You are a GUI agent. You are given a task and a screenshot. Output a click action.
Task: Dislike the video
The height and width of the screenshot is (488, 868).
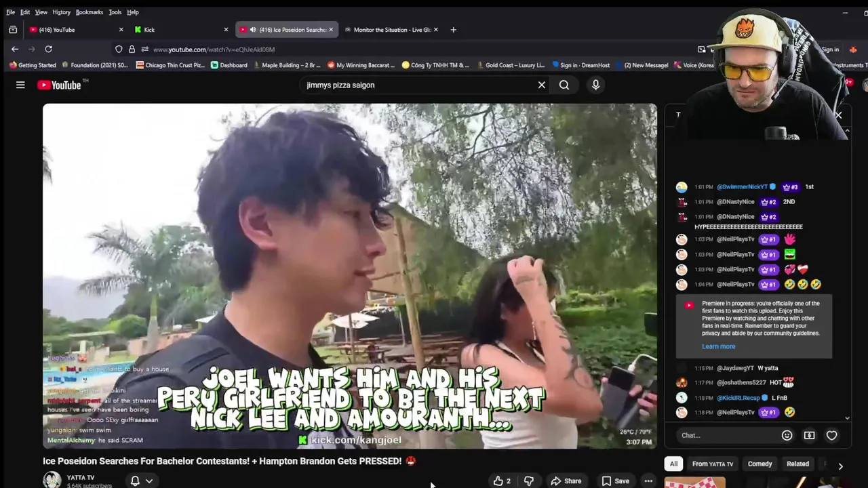529,481
